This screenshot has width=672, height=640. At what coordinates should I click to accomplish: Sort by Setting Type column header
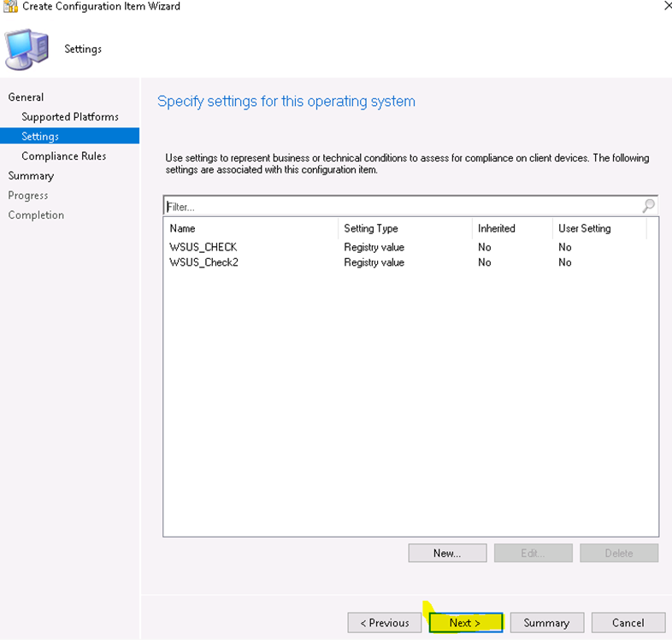(404, 228)
